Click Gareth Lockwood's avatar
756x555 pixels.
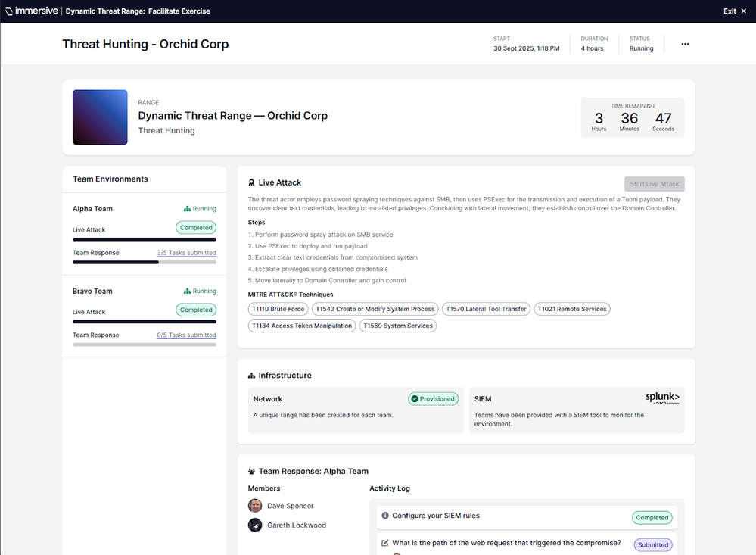click(255, 525)
